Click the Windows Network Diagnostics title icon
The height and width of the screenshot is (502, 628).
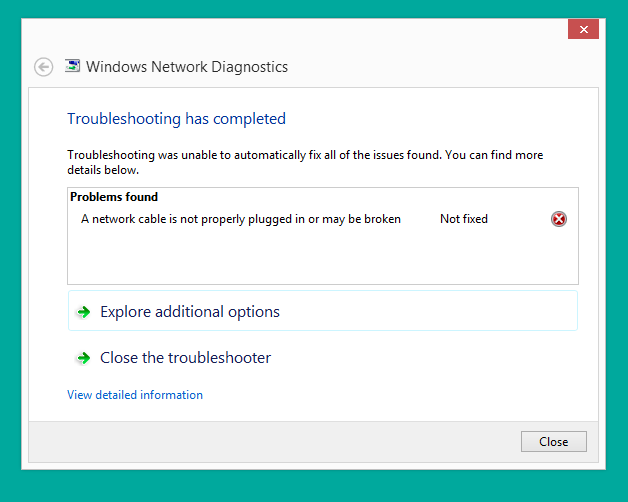click(x=72, y=67)
